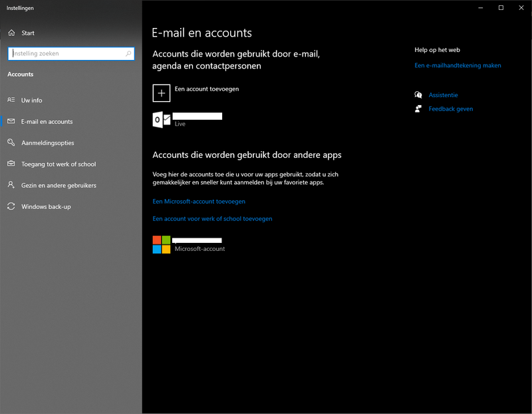Click the Start home icon
532x414 pixels.
[x=11, y=33]
